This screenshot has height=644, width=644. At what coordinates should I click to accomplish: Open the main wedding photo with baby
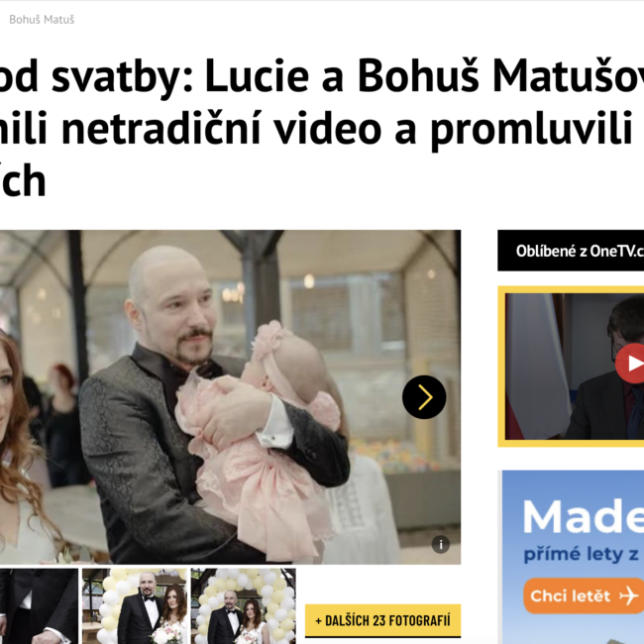(230, 396)
